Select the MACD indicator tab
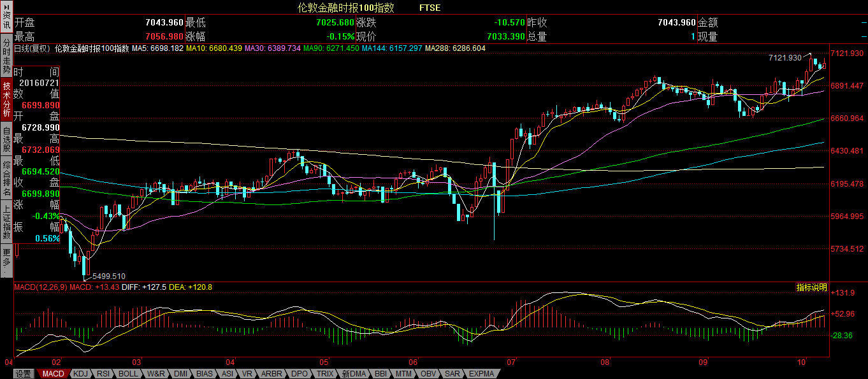Viewport: 868px width, 379px height. (53, 374)
